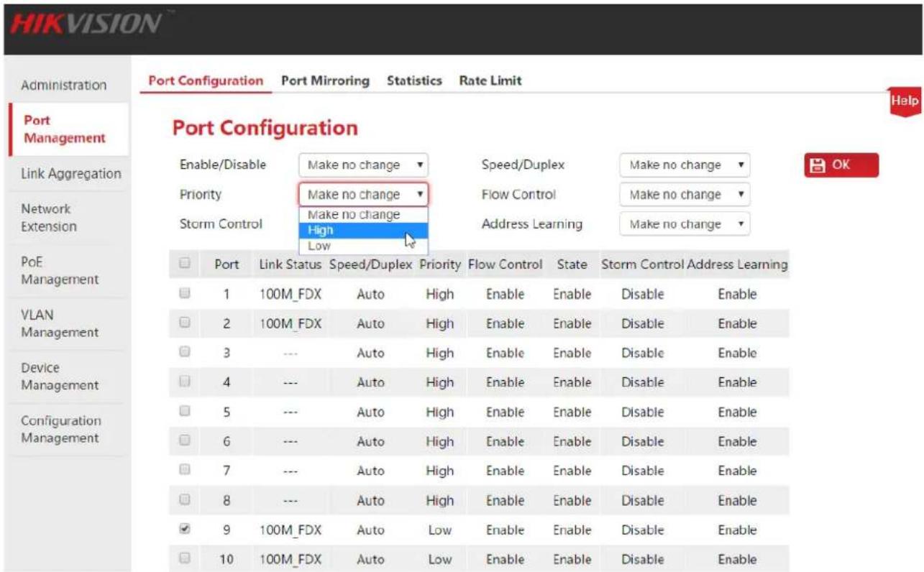Click the Storm Control field label

coord(221,224)
